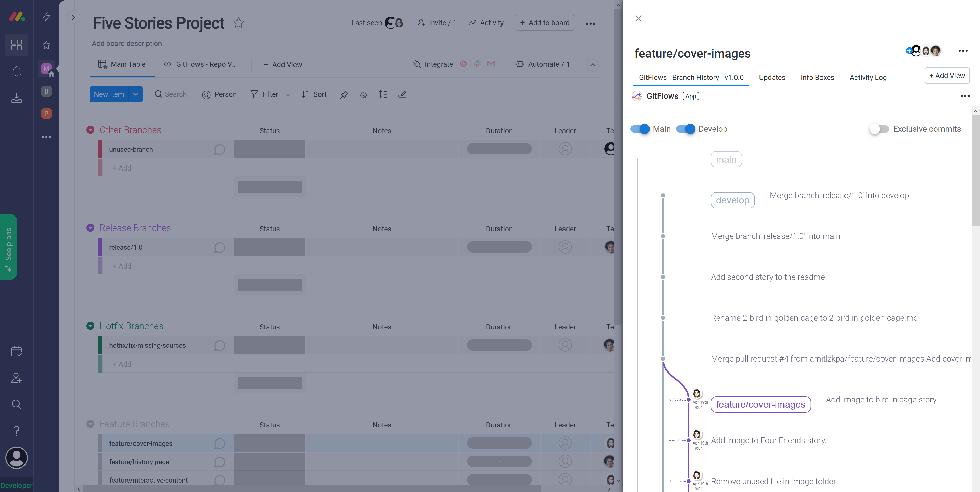Open the search magnifier in left sidebar
Image resolution: width=980 pixels, height=492 pixels.
click(16, 404)
